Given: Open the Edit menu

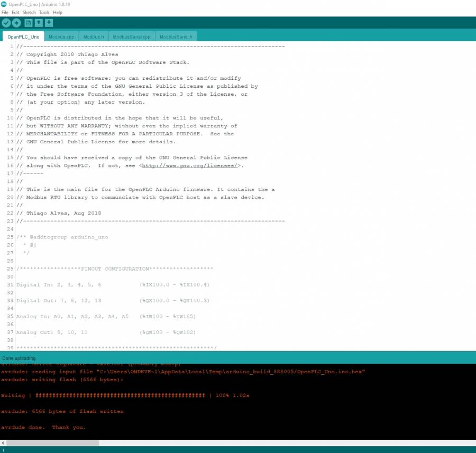Looking at the screenshot, I should pyautogui.click(x=15, y=12).
